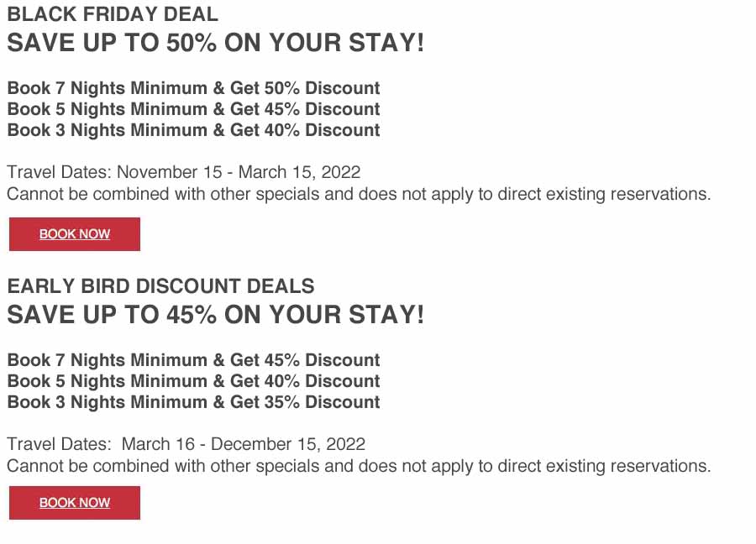Click BOOK NOW under Early Bird Discount Deals
Screen dimensions: 756x544
75,503
